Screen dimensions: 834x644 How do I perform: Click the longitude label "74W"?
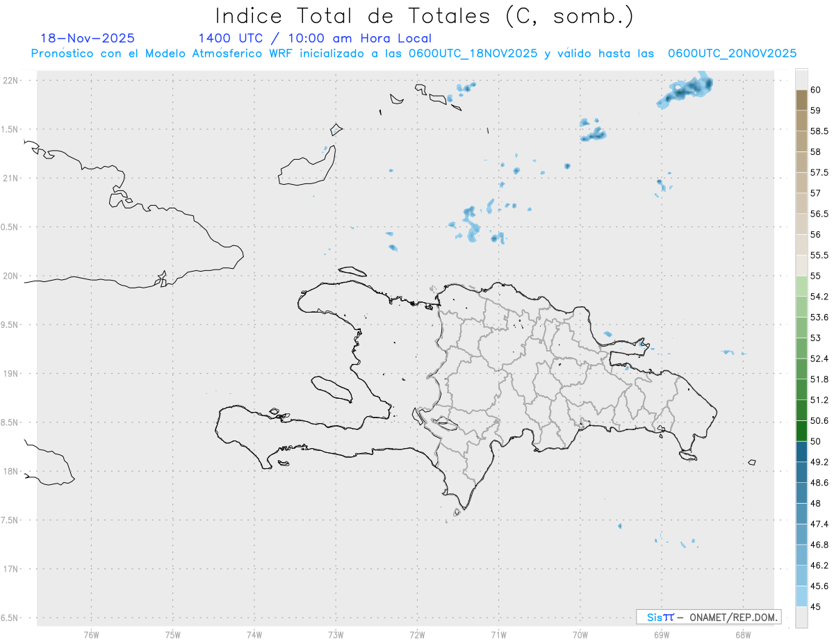click(254, 634)
